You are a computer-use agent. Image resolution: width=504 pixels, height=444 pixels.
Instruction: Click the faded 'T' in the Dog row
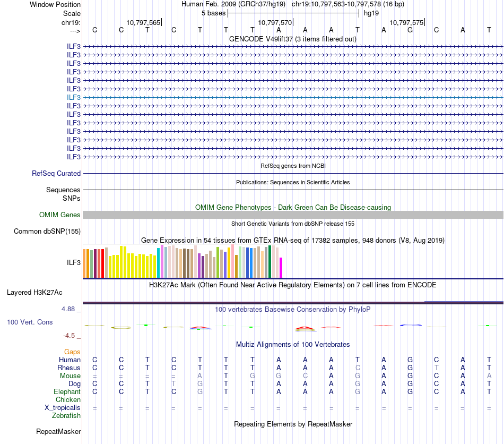coord(173,384)
